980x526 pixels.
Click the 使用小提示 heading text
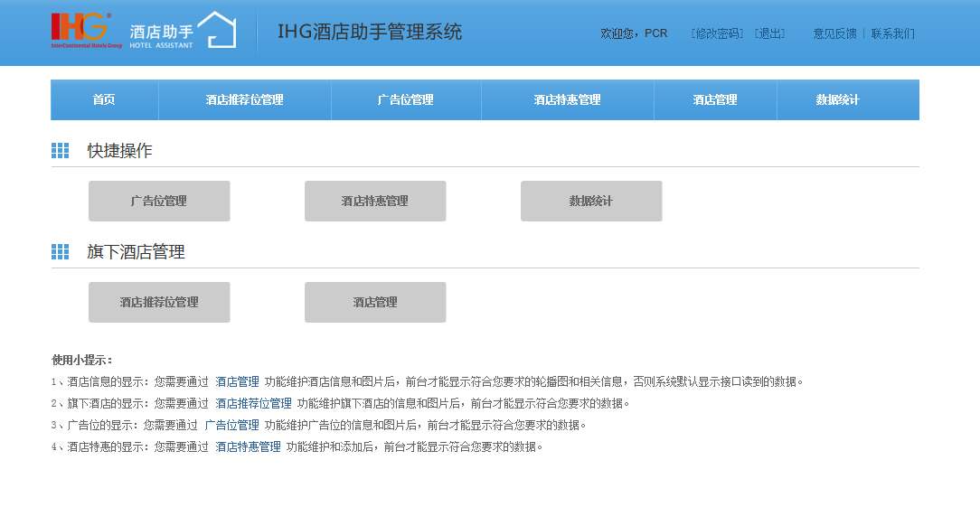coord(82,360)
